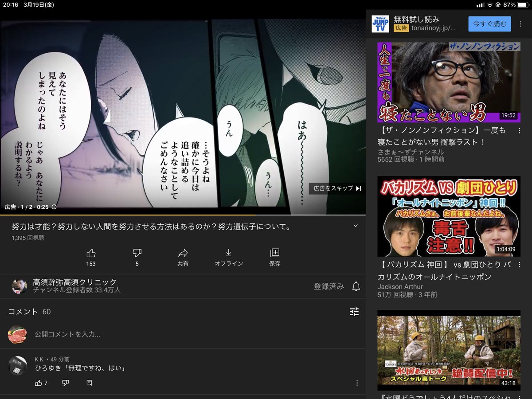The image size is (532, 399).
Task: Tap the 今すぐ読む ad button
Action: click(489, 24)
